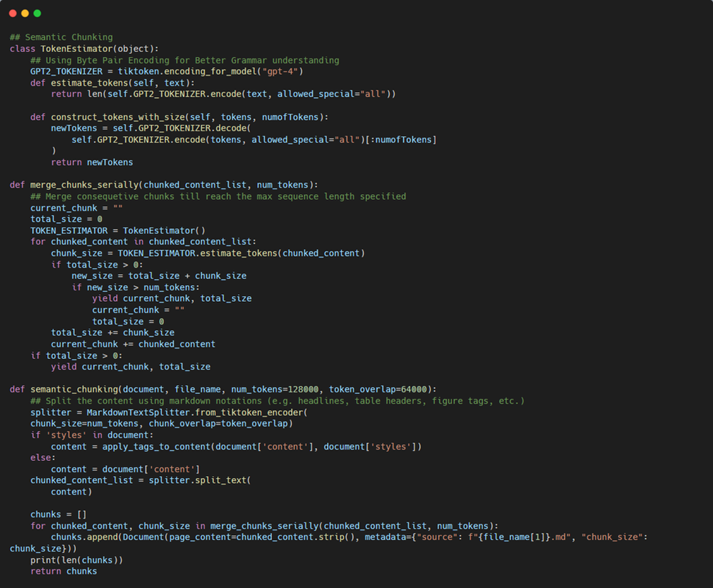Click the 'chunks.append(Document(' text
Screen dimensions: 713x588
tap(110, 537)
